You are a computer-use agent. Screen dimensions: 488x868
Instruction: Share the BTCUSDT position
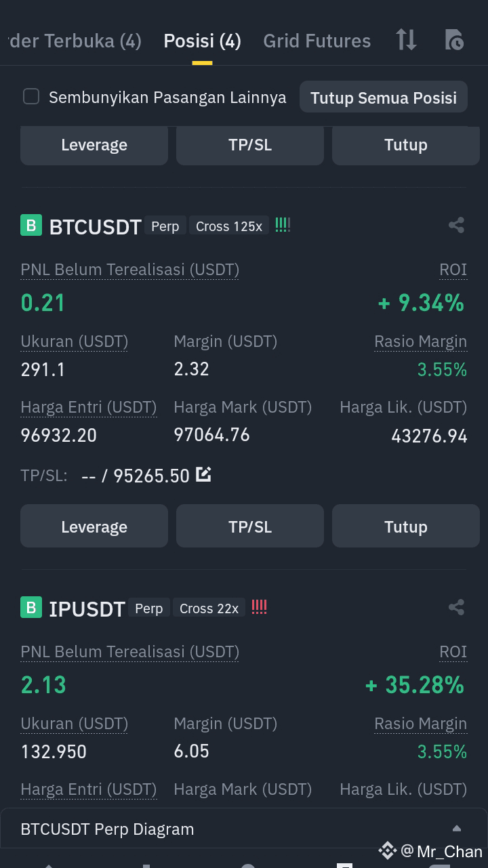point(456,225)
